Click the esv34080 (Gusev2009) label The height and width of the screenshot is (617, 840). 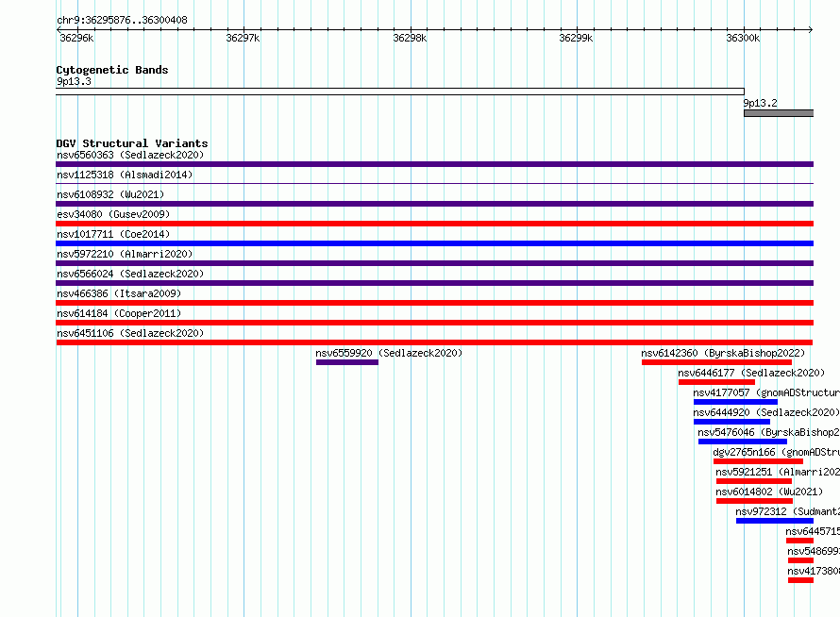(x=113, y=214)
